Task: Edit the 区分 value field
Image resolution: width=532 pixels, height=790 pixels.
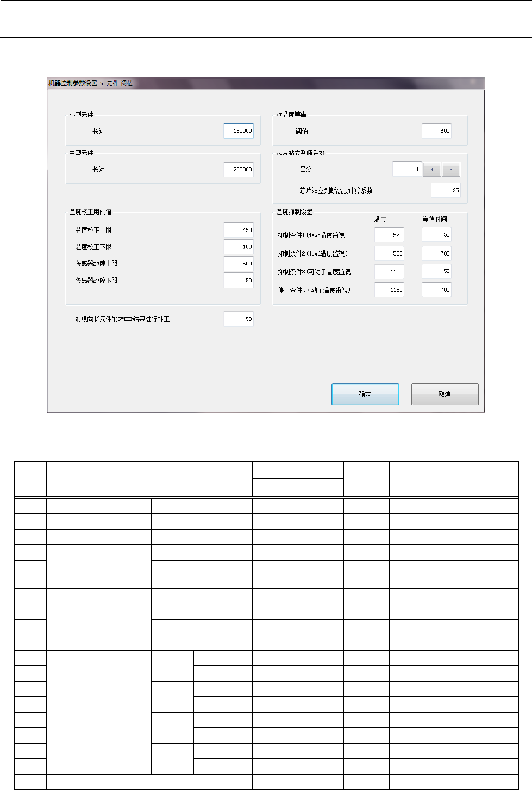Action: click(407, 169)
